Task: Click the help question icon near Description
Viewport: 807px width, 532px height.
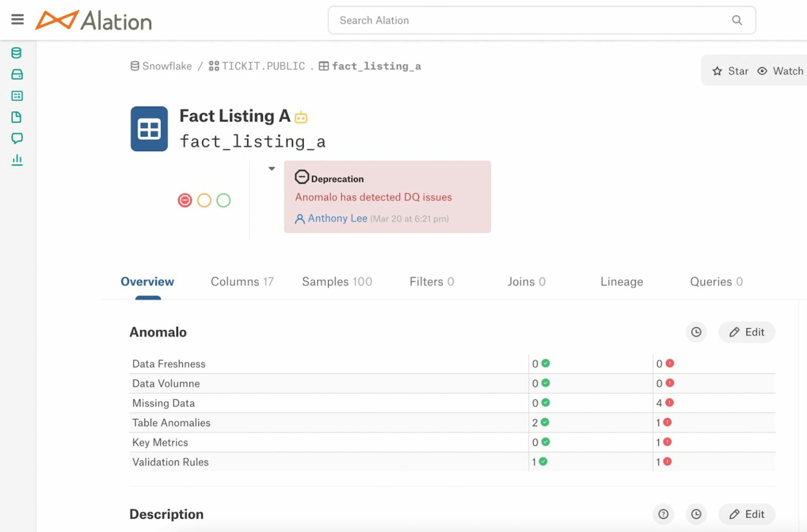Action: (663, 514)
